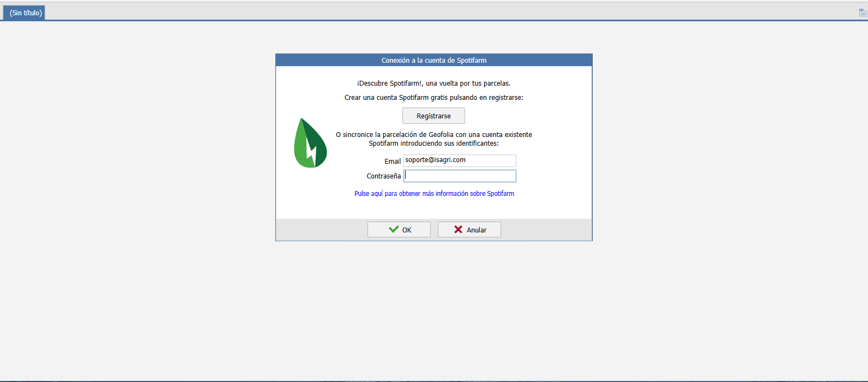Click the window icon at top right
The image size is (868, 382).
point(863,12)
